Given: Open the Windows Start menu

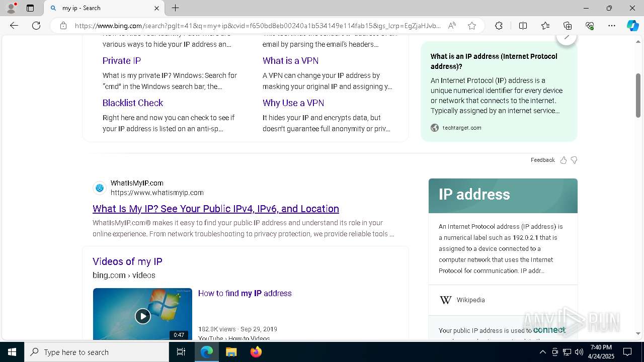Looking at the screenshot, I should [x=12, y=352].
